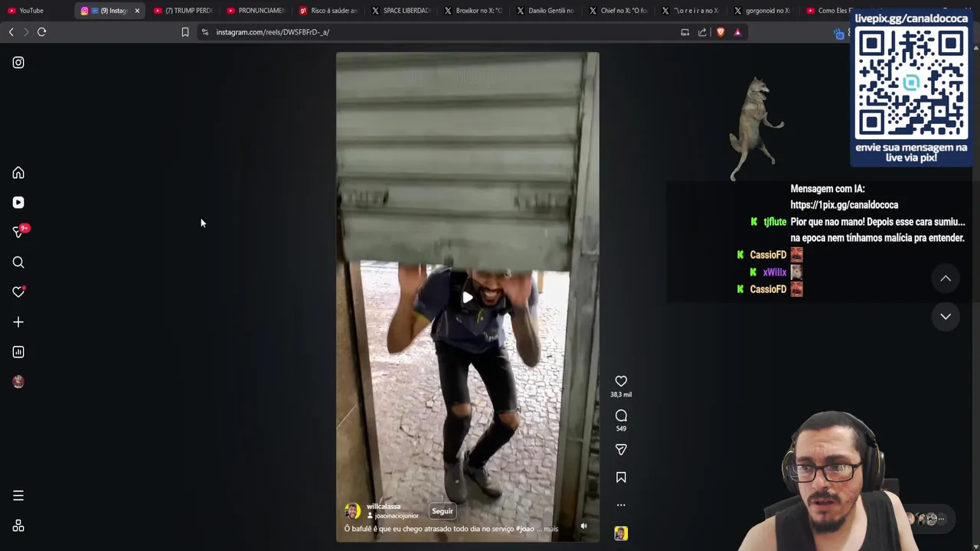
Task: Go to next reel with down arrow
Action: (946, 316)
